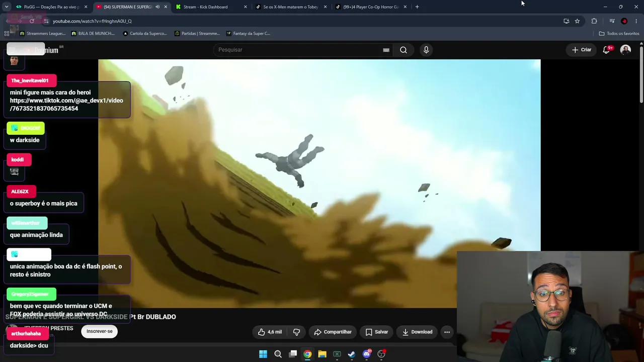Screen dimensions: 644x362
Task: Click the Inscrever-se subscribe button
Action: click(x=100, y=331)
